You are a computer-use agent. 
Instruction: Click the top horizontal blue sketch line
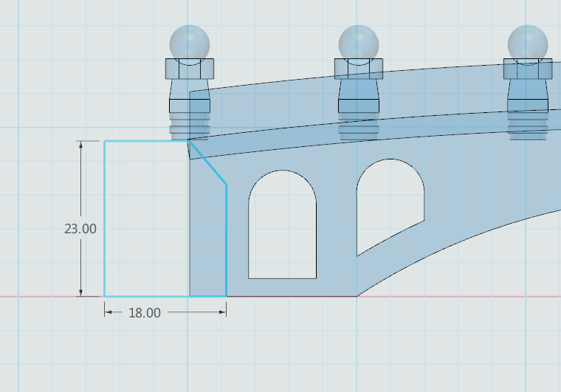point(145,141)
